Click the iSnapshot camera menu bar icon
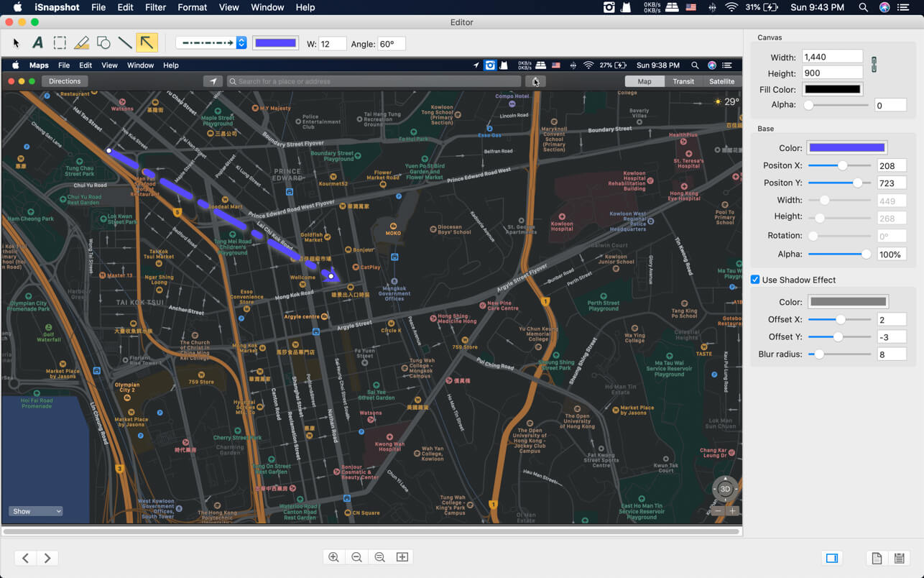This screenshot has height=578, width=924. click(609, 7)
